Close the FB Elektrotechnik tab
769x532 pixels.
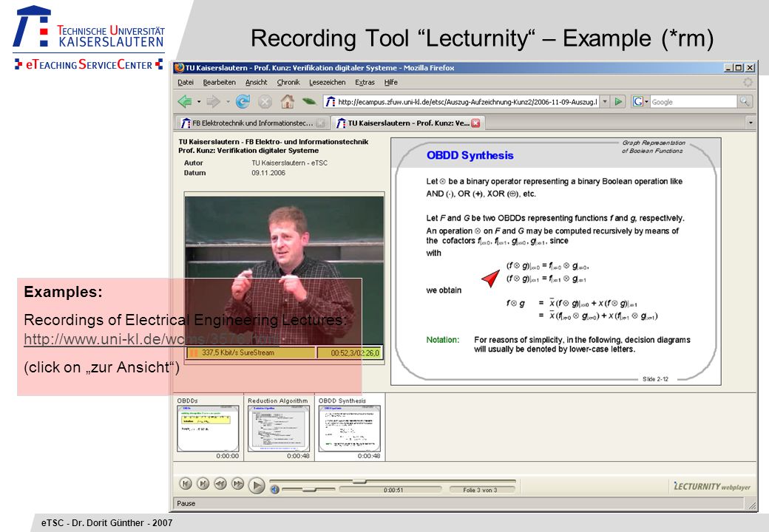[320, 123]
